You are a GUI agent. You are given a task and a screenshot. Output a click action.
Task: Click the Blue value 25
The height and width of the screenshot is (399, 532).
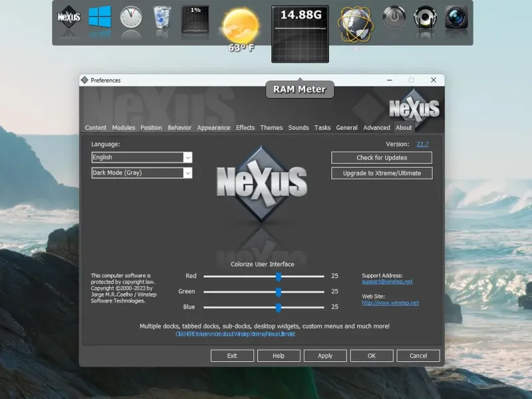click(334, 307)
